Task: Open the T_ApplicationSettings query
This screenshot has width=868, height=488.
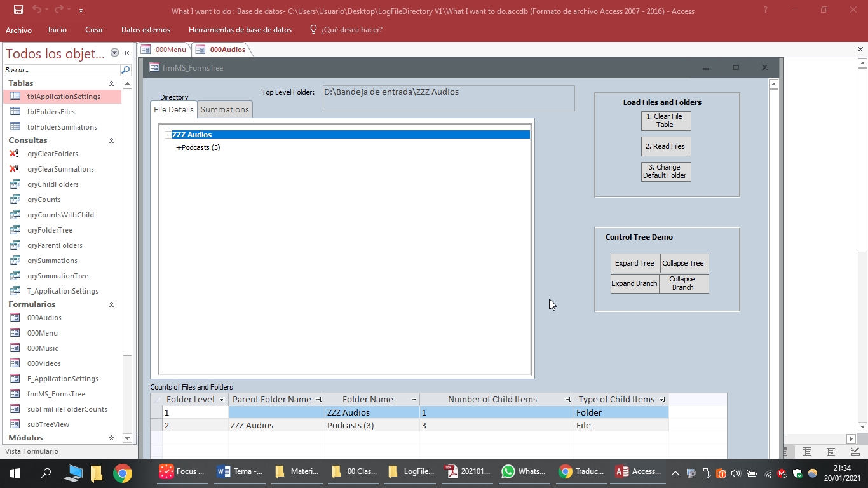Action: click(63, 291)
